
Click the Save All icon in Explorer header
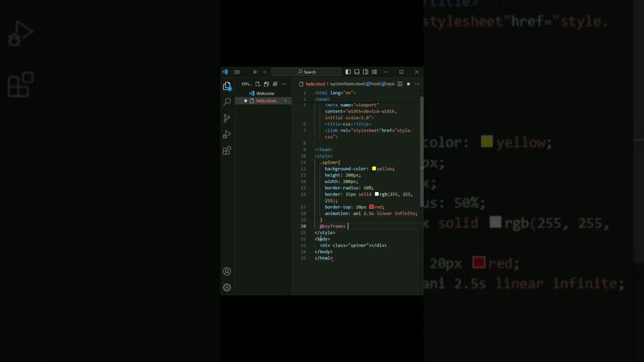pos(266,84)
